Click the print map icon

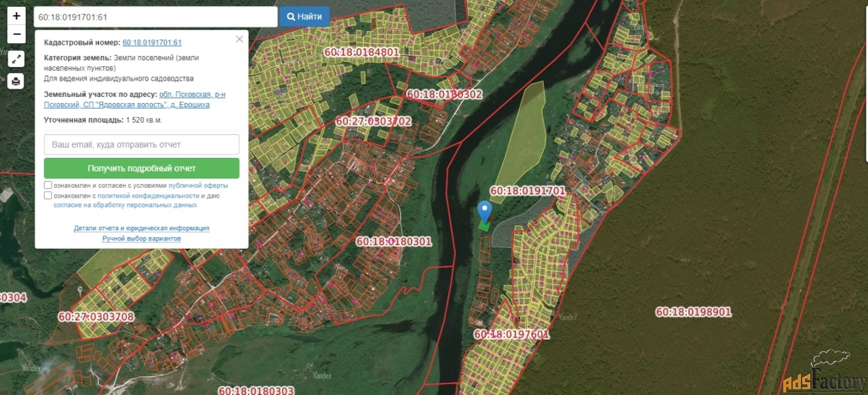point(16,81)
